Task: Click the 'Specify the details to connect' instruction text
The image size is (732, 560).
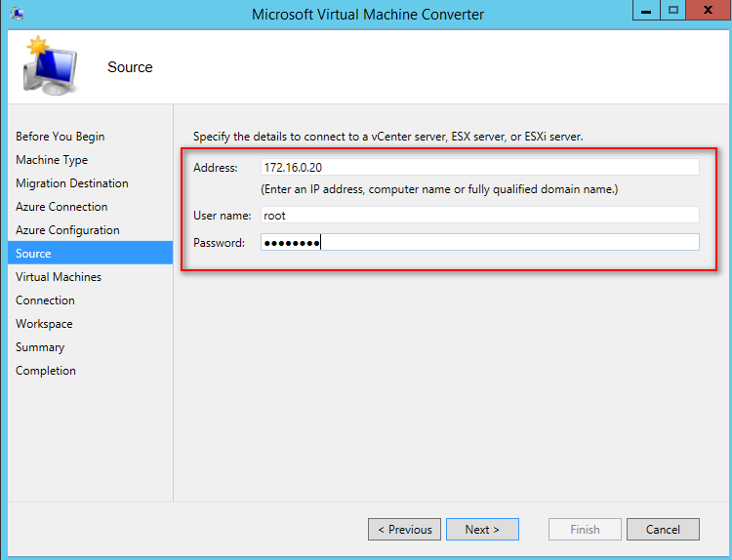Action: [387, 137]
